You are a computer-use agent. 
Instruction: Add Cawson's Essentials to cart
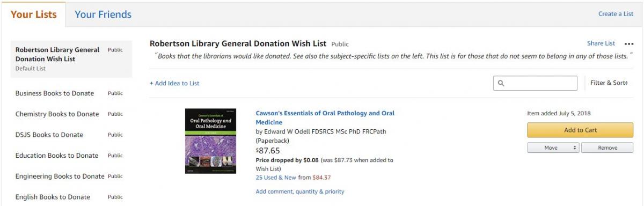coord(580,130)
